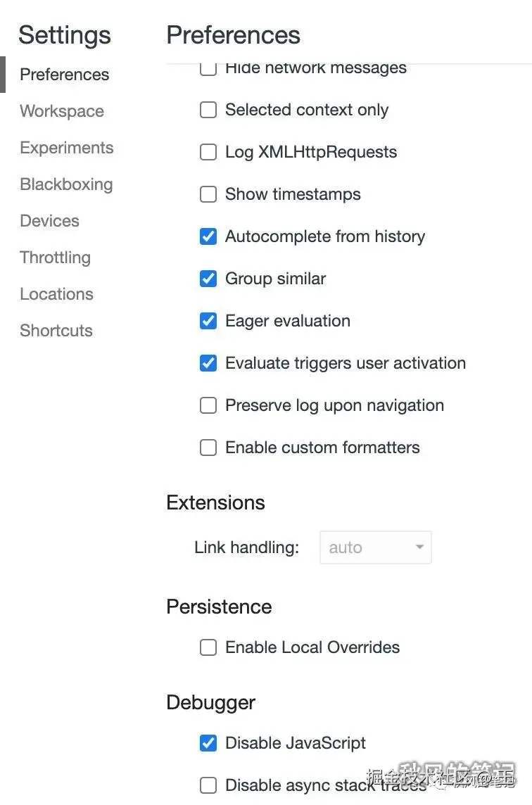Enable Local Overrides checkbox

point(208,647)
